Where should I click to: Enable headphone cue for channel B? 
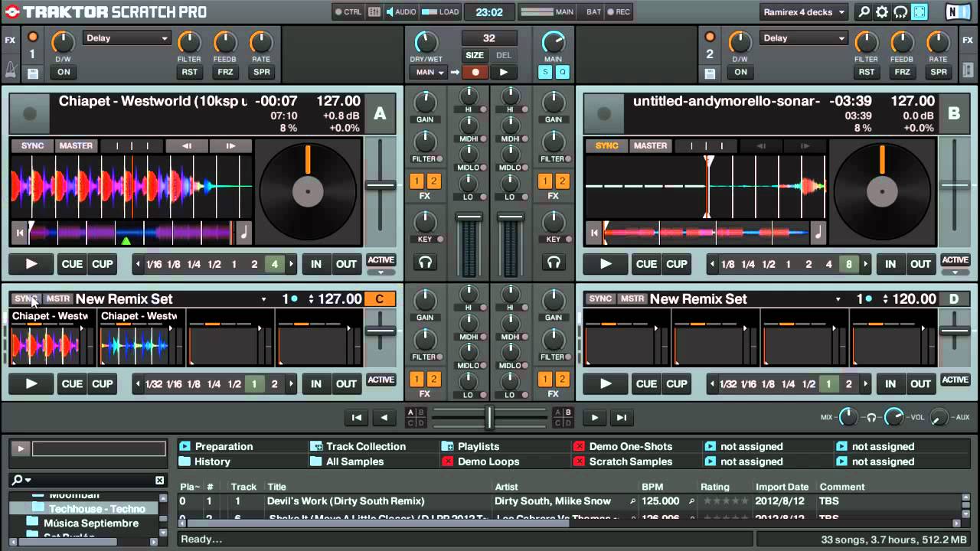click(553, 262)
